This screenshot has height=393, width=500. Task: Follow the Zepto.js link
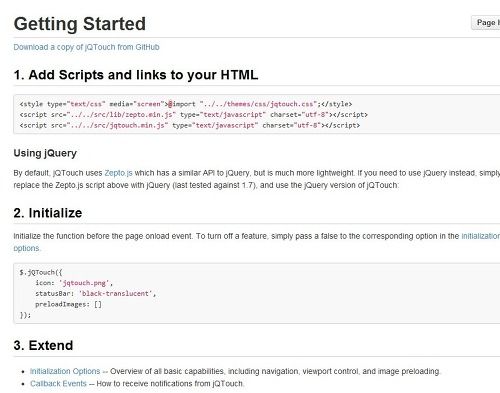click(118, 173)
